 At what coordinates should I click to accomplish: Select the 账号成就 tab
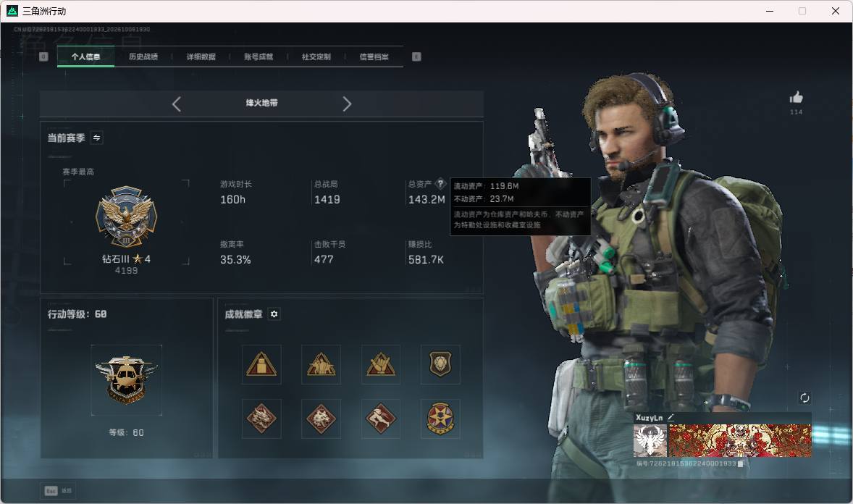click(259, 56)
